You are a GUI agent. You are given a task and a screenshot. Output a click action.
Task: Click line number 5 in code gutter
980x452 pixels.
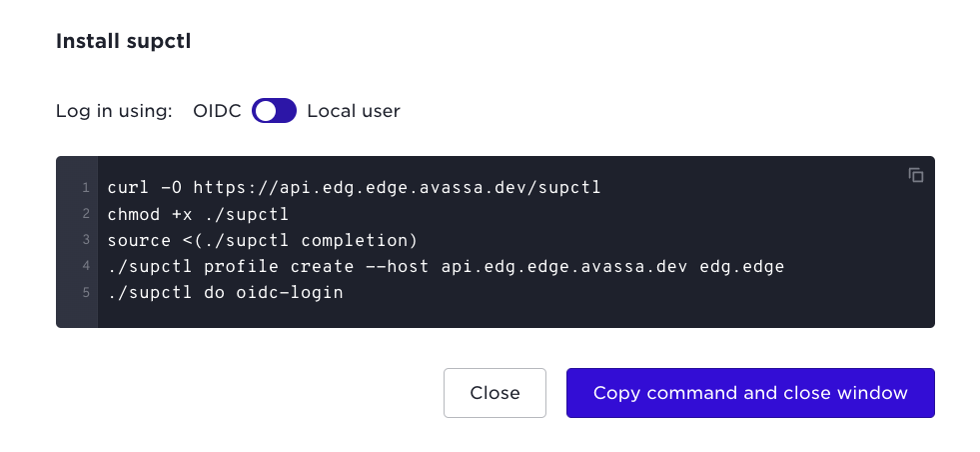pyautogui.click(x=86, y=292)
